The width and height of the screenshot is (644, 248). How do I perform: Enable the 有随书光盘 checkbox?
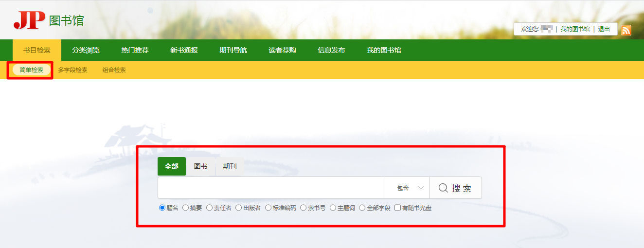[398, 208]
